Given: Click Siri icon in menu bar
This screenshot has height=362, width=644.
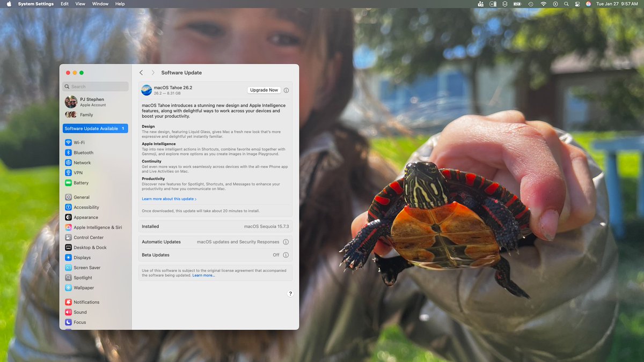Looking at the screenshot, I should click(588, 4).
